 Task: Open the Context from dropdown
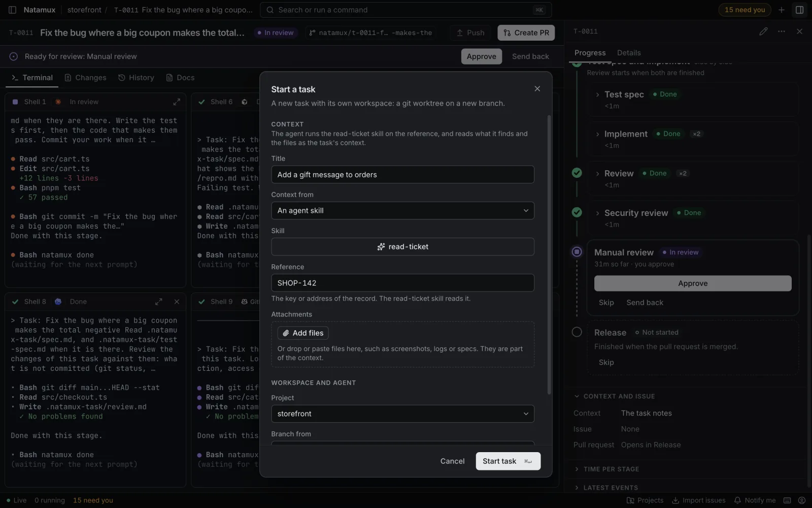(402, 211)
